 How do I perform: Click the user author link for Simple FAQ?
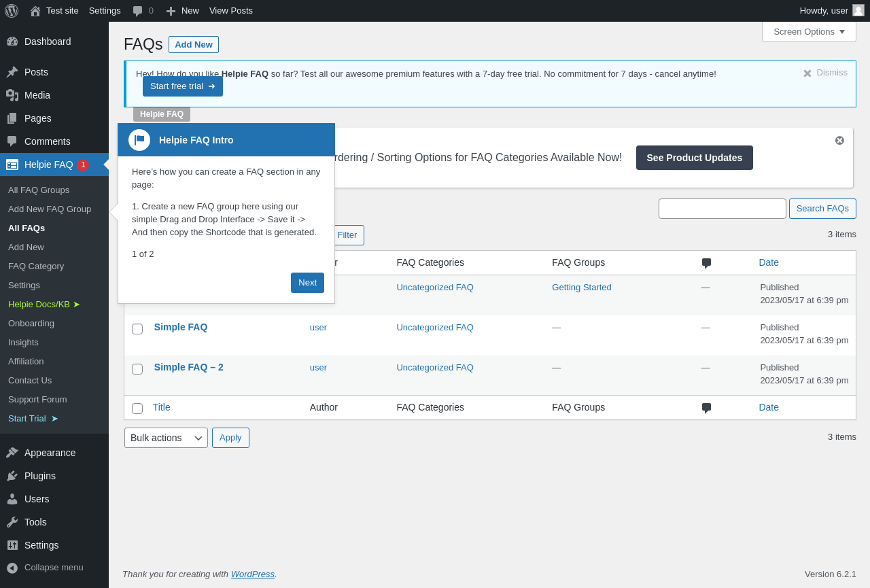pos(318,328)
